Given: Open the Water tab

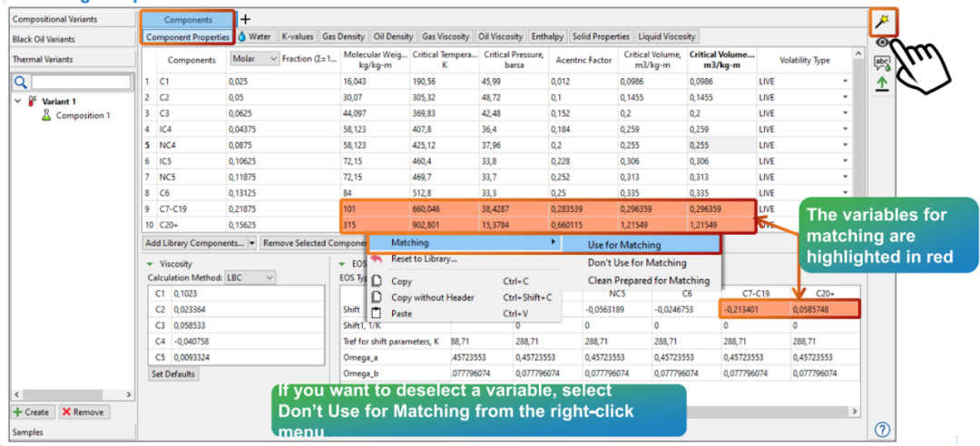Looking at the screenshot, I should coord(255,37).
